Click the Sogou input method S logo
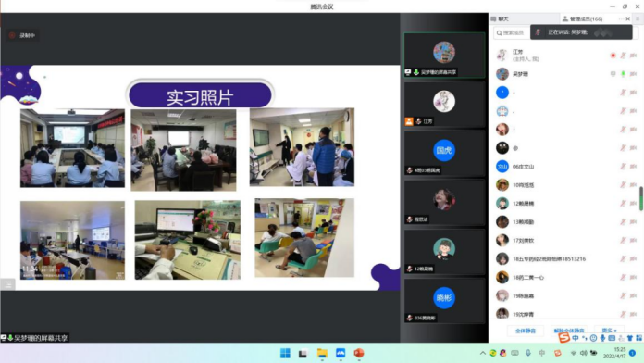Screen dimensions: 644x363 tap(564, 337)
